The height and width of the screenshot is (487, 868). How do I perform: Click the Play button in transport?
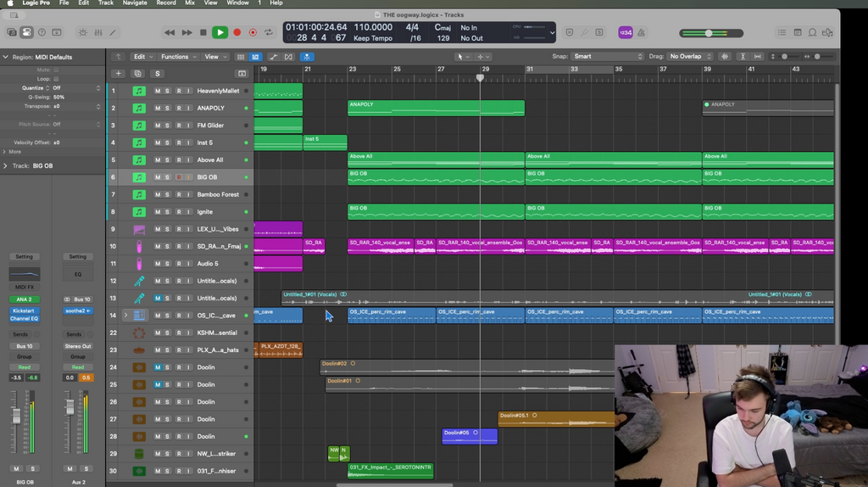pos(220,33)
